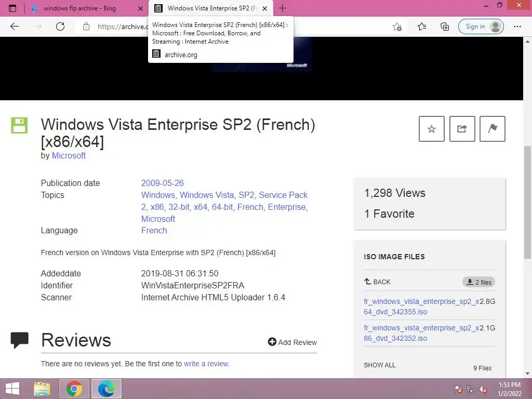This screenshot has height=399, width=532.
Task: Open Google Chrome from the taskbar
Action: pyautogui.click(x=74, y=389)
